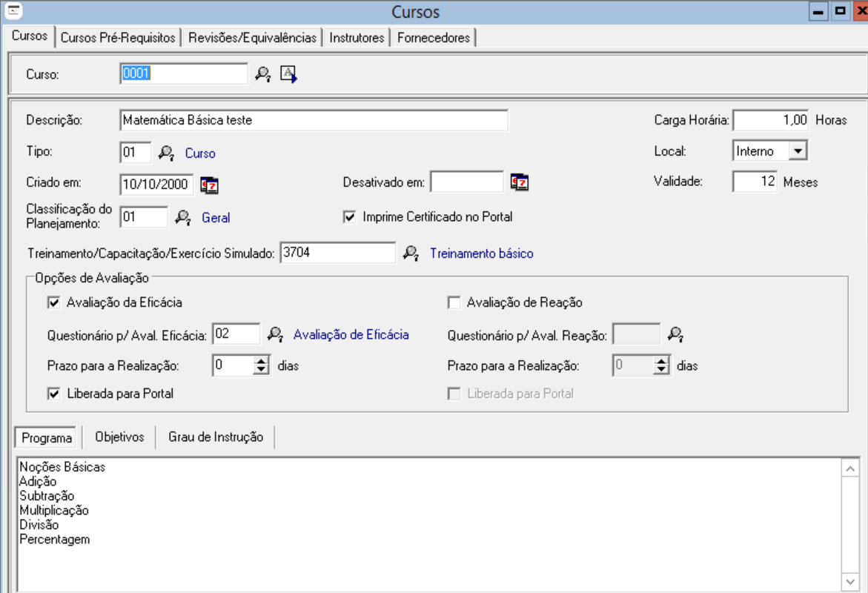Open the lookup icon beside Tipo field
Screen dimensions: 868x593
coord(166,153)
